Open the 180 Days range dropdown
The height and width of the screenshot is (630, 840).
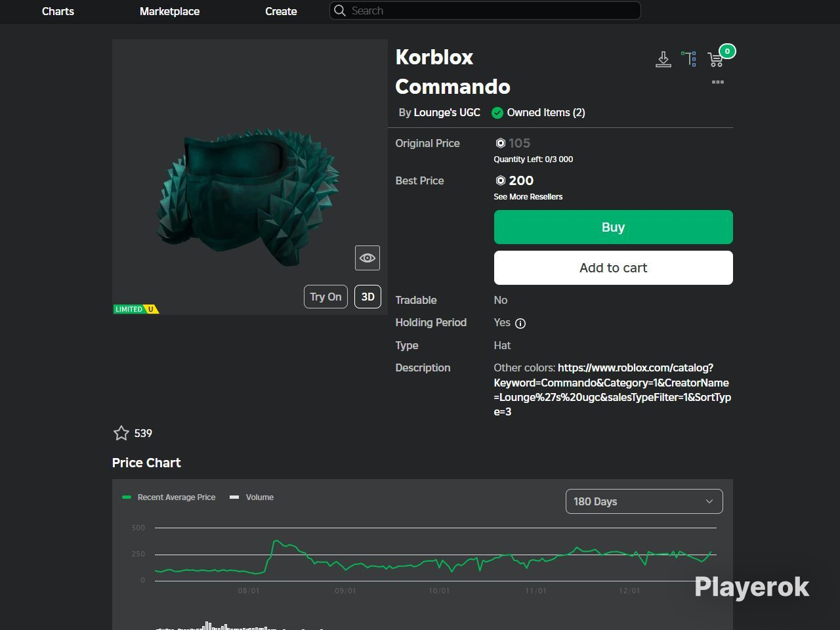[644, 501]
